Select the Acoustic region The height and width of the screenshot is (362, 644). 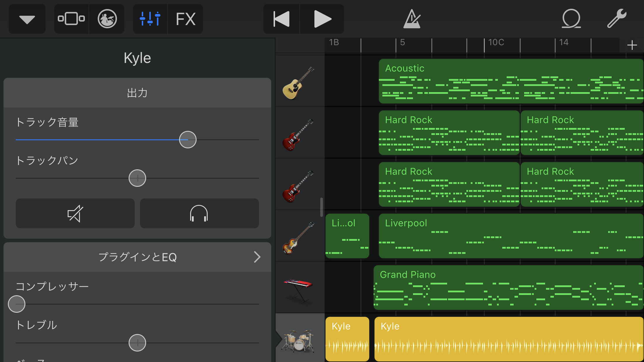[x=511, y=81]
